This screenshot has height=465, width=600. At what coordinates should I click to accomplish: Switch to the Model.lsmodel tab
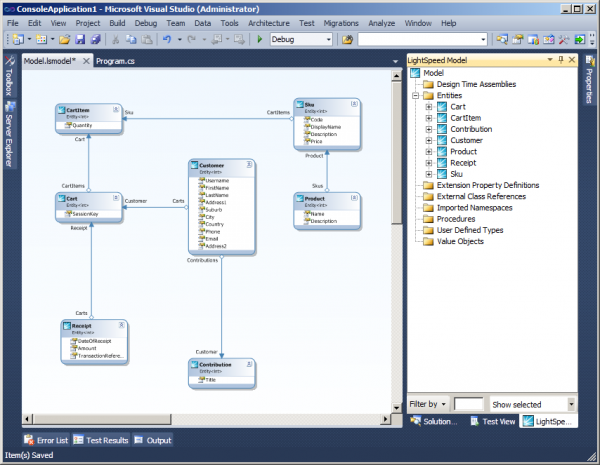click(x=50, y=61)
